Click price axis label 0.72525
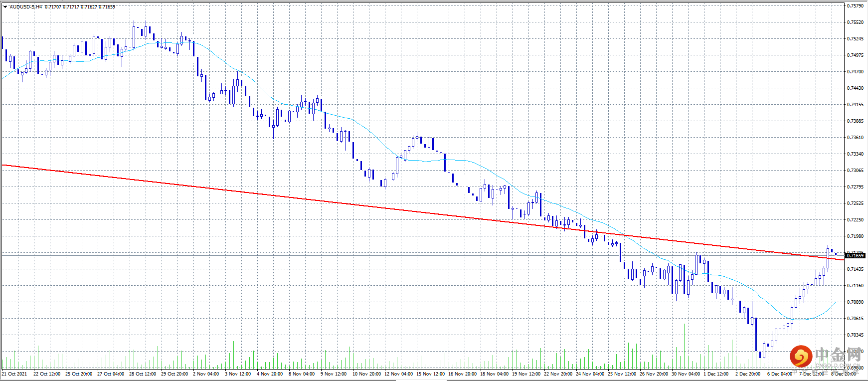868x381 pixels. click(856, 203)
